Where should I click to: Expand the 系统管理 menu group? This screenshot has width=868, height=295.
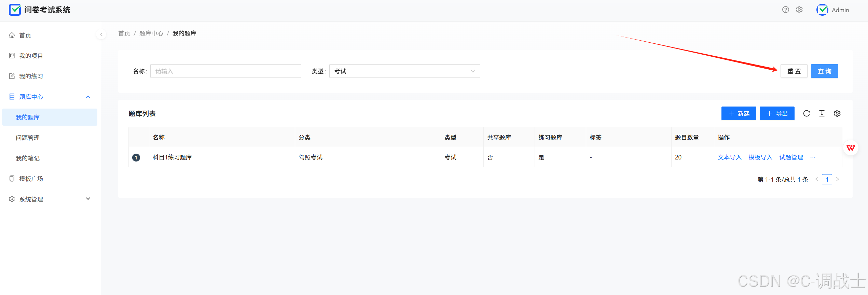pos(50,199)
